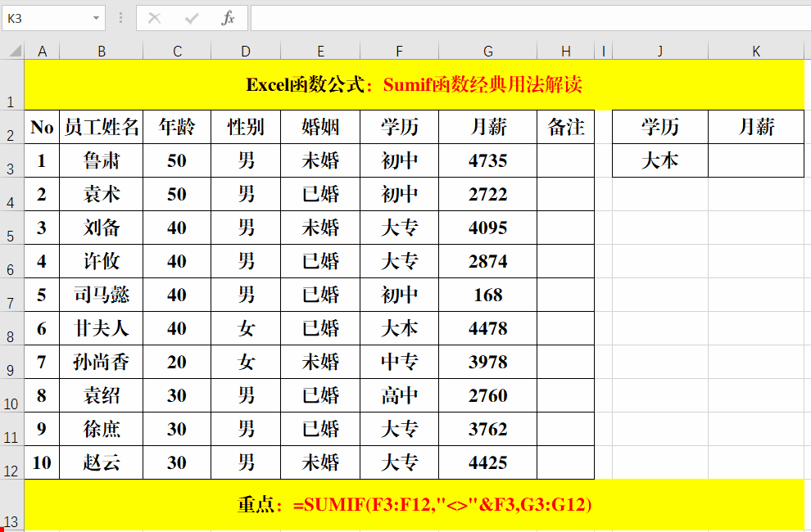Click the salary cell 4095
This screenshot has width=811, height=532.
coord(487,228)
